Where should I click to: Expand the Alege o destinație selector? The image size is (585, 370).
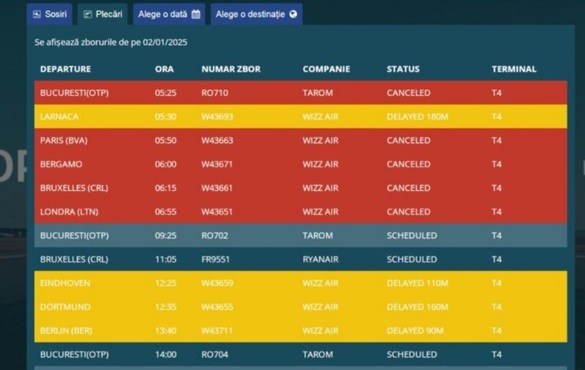point(257,14)
